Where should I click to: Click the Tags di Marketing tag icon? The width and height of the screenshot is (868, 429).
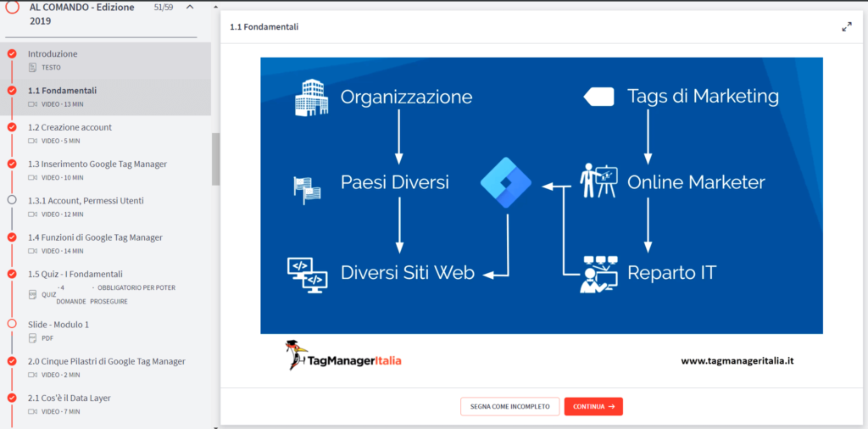tap(598, 97)
